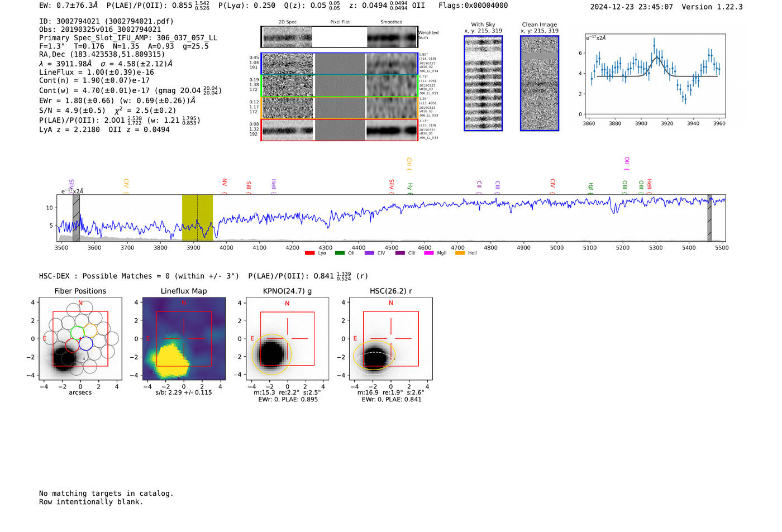Open the KPNO(24.7) g image
Screen dimensions: 782x532
pyautogui.click(x=287, y=339)
